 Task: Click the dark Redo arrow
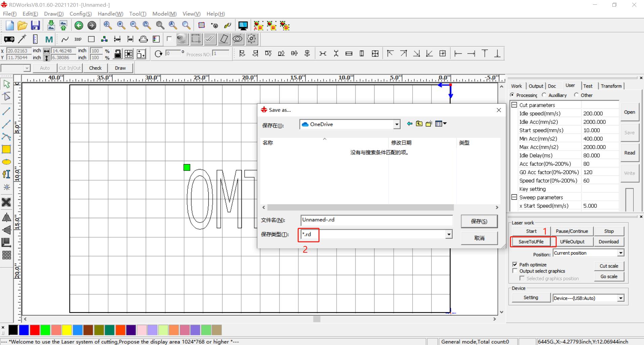click(92, 26)
